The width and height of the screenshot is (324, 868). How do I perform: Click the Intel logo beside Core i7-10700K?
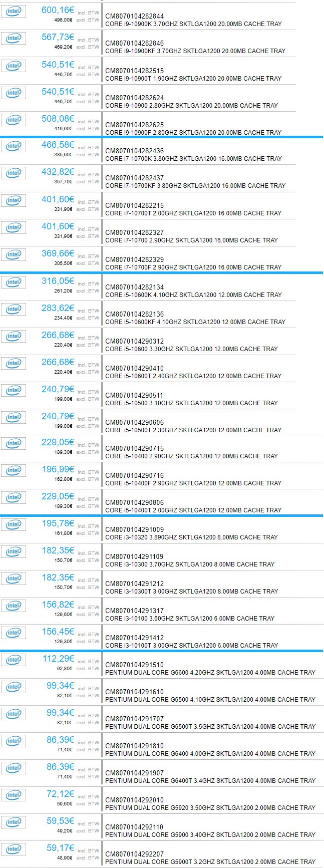pyautogui.click(x=14, y=146)
